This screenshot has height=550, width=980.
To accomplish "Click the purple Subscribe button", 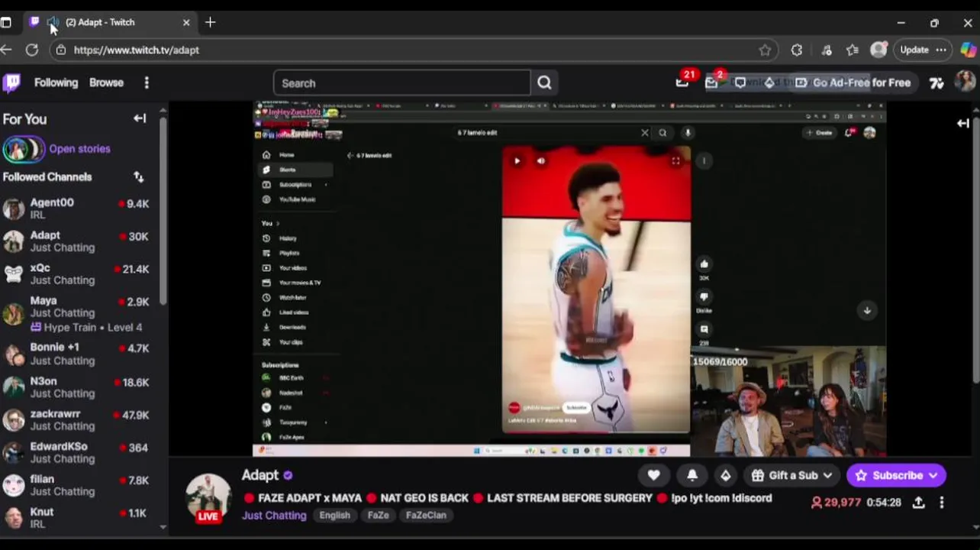I will point(896,475).
